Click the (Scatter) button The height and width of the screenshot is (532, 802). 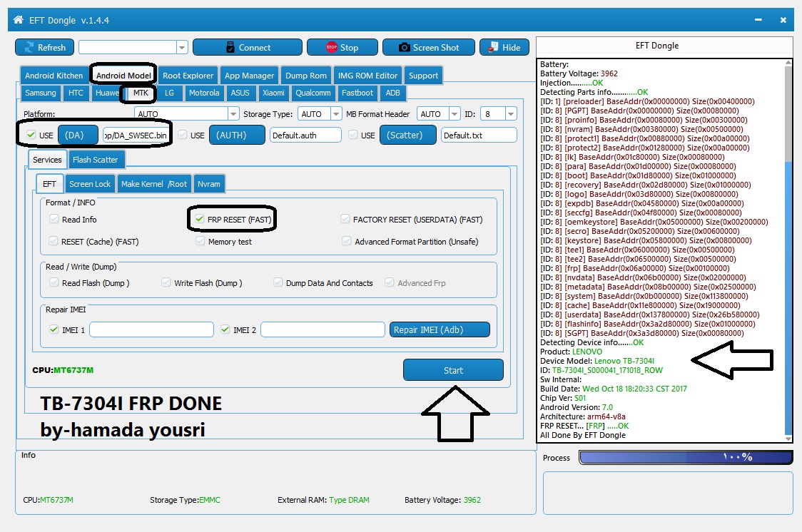(407, 135)
